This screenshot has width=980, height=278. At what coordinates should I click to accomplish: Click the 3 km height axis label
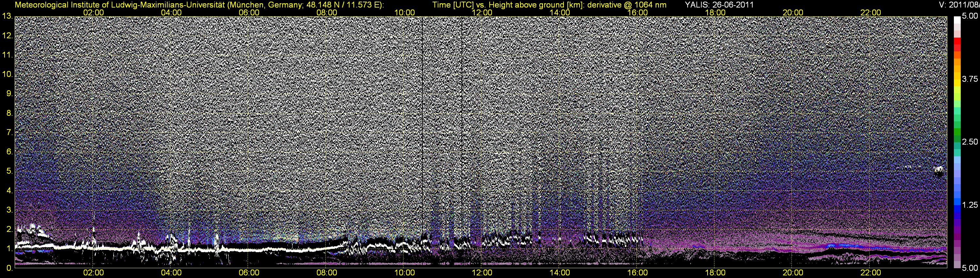pos(9,210)
